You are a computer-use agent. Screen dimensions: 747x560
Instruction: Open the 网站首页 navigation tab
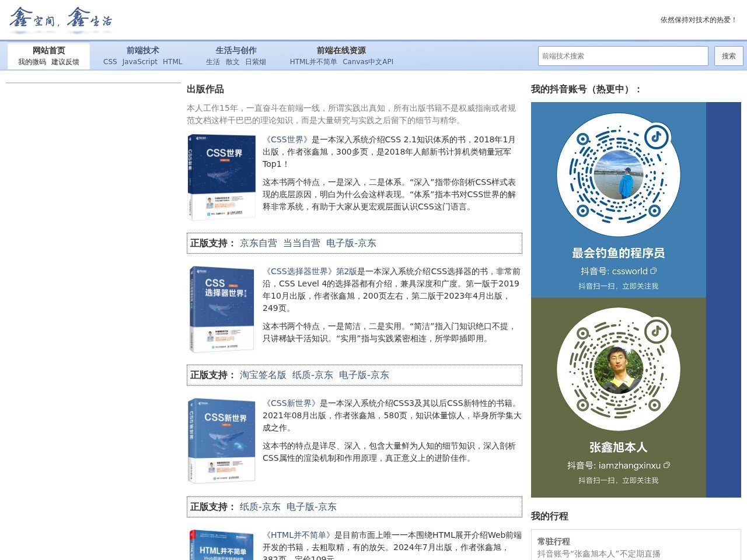(x=48, y=50)
